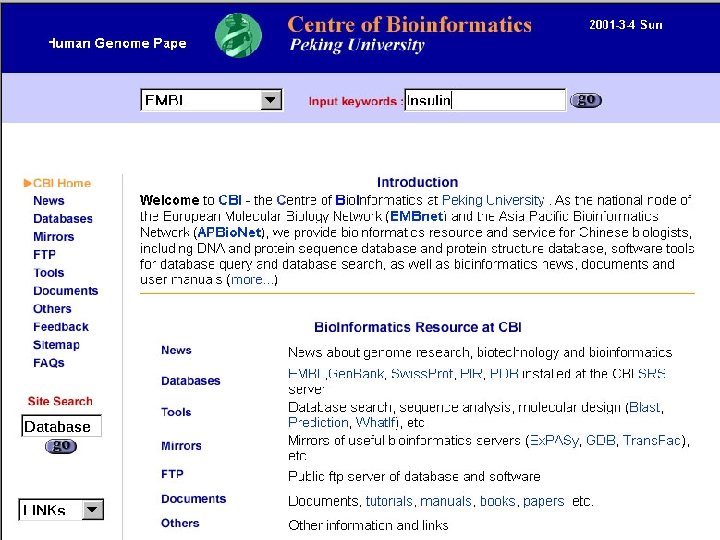Click the red Site Search label
Screen dimensions: 720x540
[x=60, y=401]
